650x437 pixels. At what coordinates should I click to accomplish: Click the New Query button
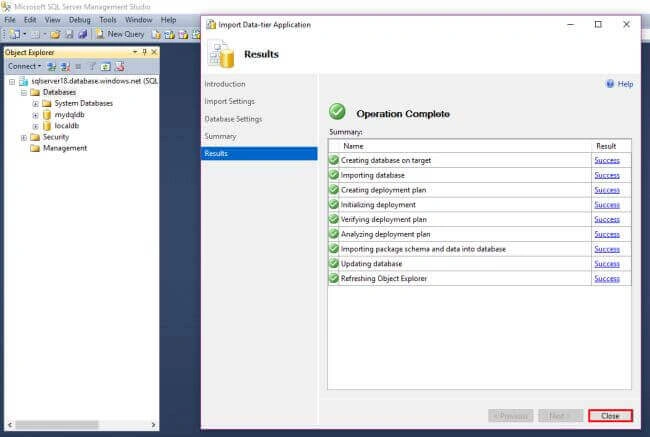120,34
